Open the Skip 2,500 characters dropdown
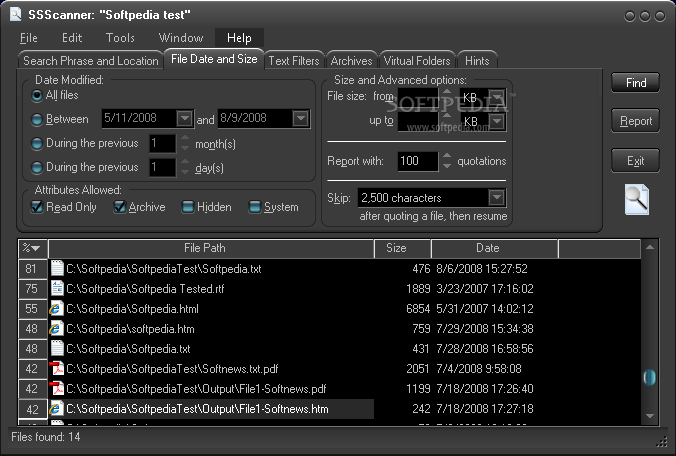 (497, 198)
